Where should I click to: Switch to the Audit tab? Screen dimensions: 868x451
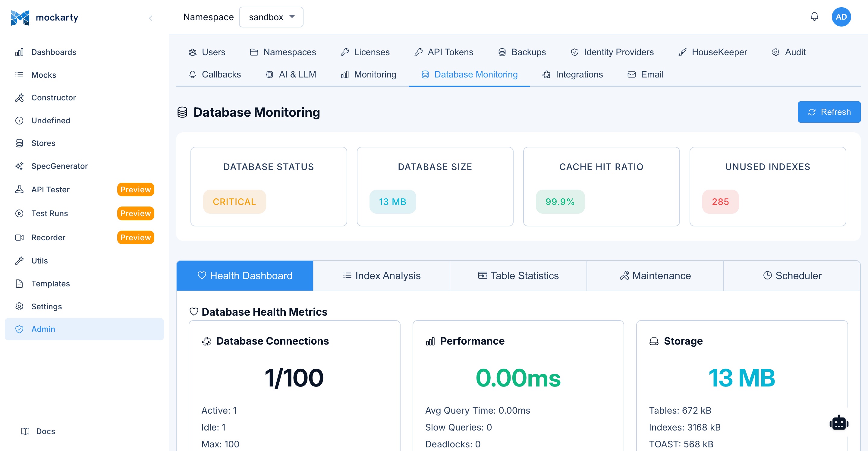pos(788,52)
